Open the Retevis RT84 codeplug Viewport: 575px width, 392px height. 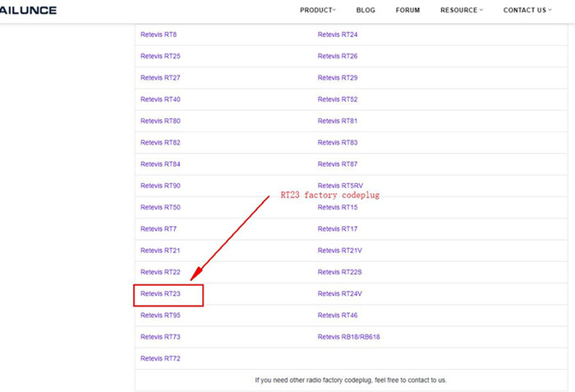[160, 164]
